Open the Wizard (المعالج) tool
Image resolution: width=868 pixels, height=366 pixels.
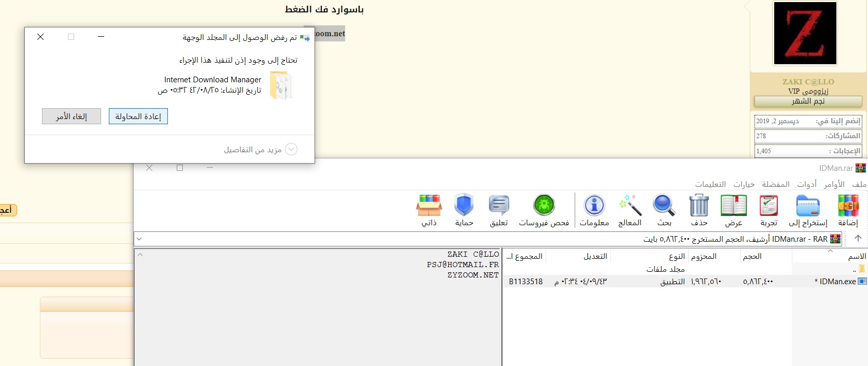point(630,206)
